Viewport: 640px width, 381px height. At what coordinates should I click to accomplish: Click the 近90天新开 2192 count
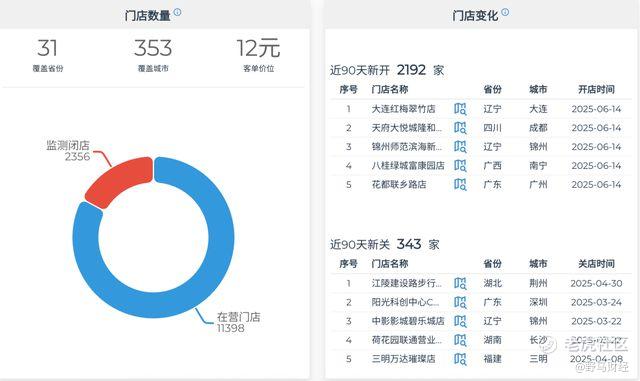tap(411, 70)
